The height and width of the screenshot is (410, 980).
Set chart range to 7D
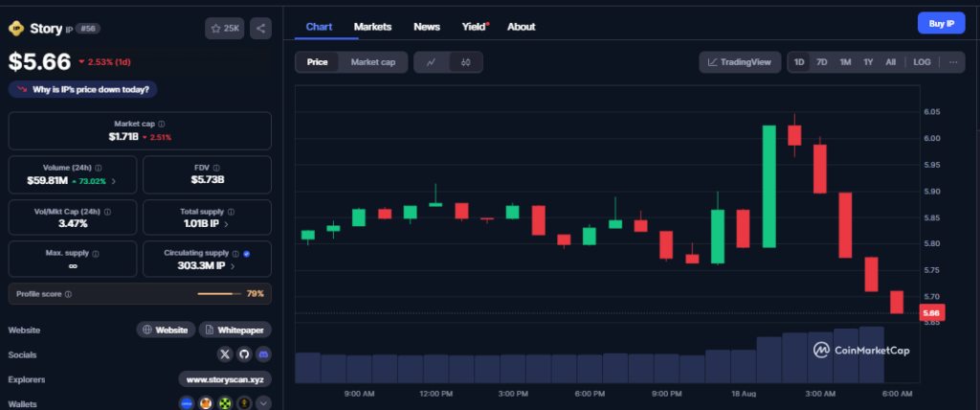coord(822,62)
